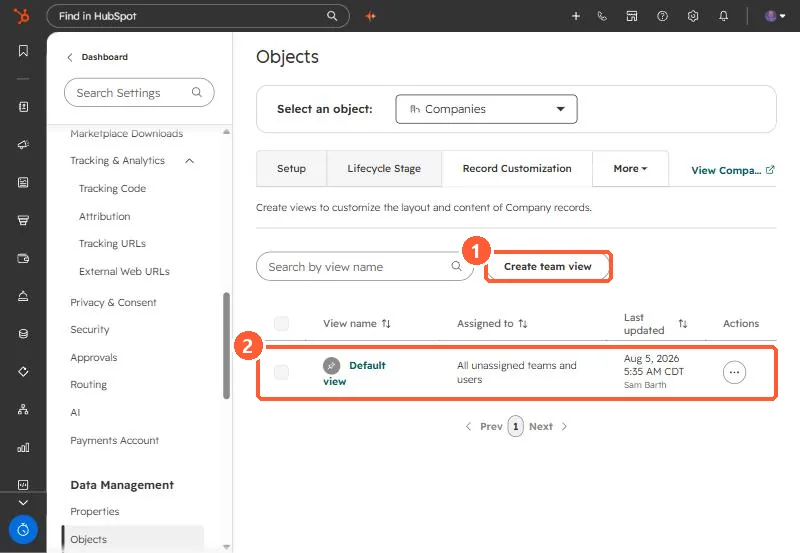
Task: Click the Create team view button
Action: [547, 266]
